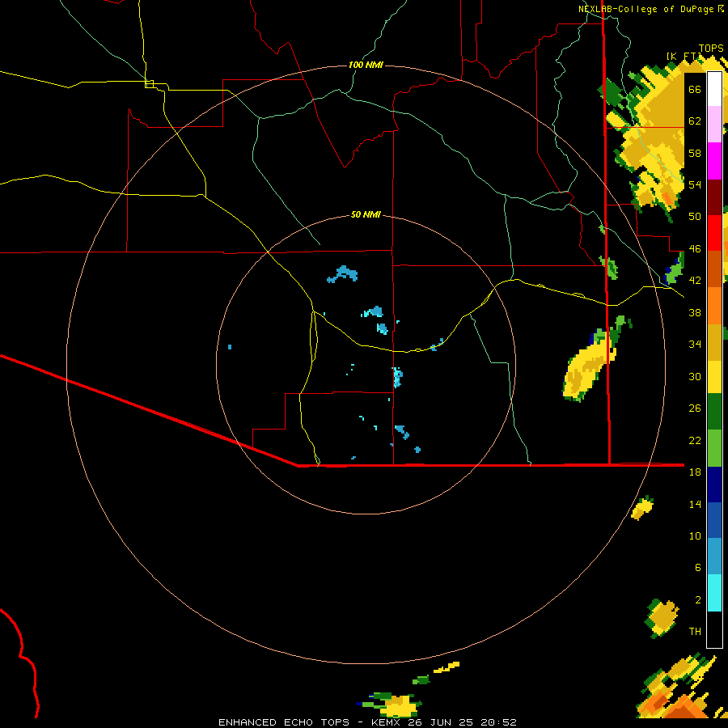Click the "50 NMI" range ring label
The height and width of the screenshot is (728, 728).
(x=366, y=214)
